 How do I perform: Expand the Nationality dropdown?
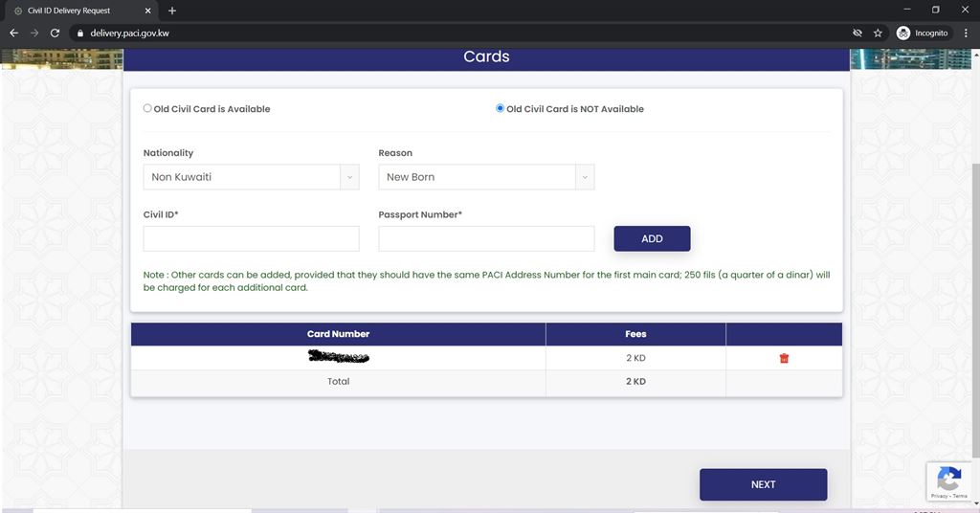click(251, 177)
